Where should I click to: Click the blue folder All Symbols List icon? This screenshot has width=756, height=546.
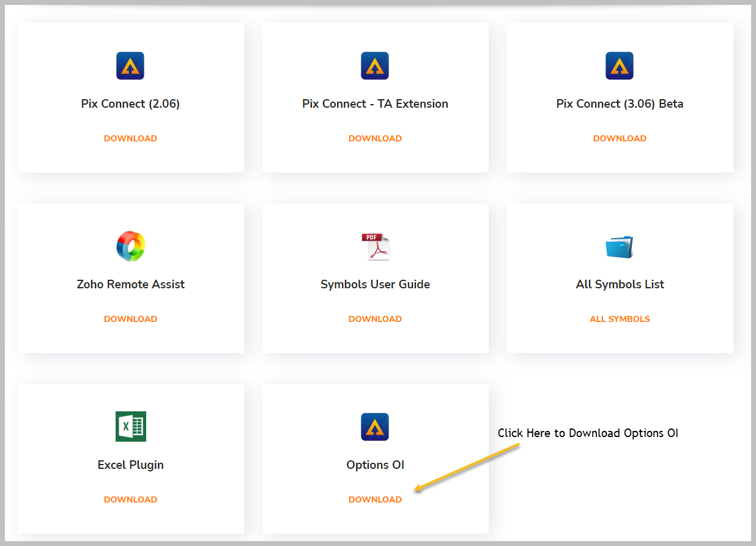click(620, 247)
